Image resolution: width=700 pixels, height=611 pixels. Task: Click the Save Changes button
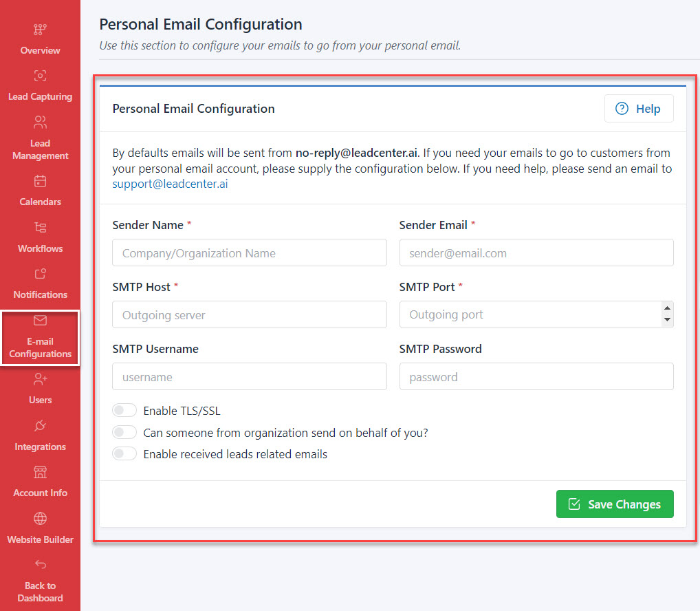(x=614, y=504)
